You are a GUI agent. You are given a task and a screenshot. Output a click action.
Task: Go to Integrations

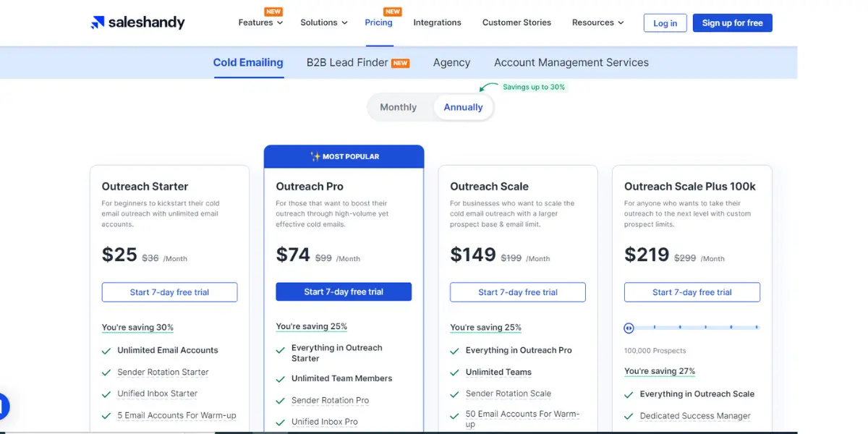pyautogui.click(x=437, y=22)
